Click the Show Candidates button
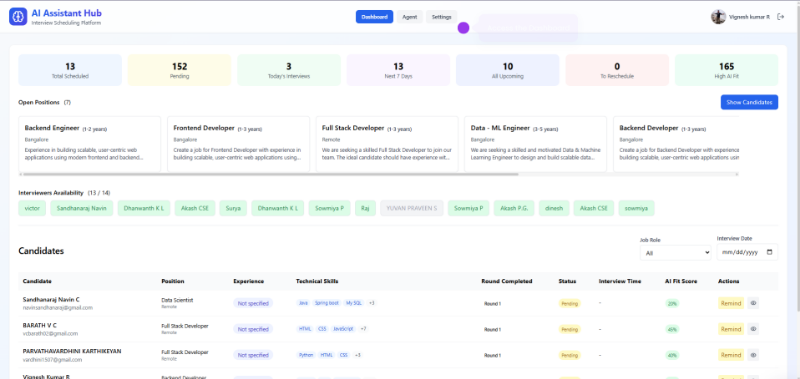This screenshot has width=800, height=379. pos(749,102)
